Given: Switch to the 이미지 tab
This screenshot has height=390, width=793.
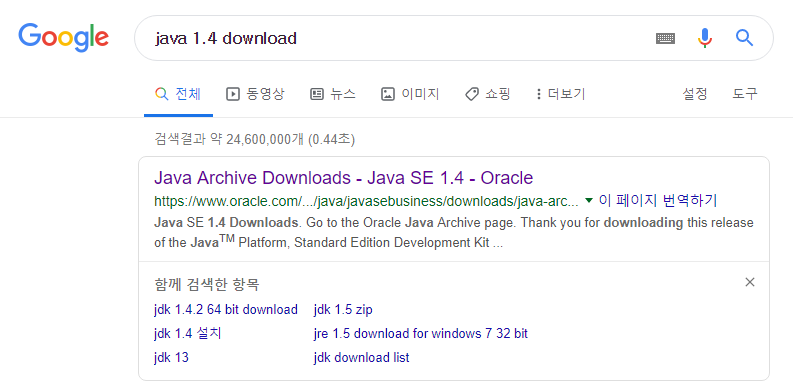Looking at the screenshot, I should [410, 94].
